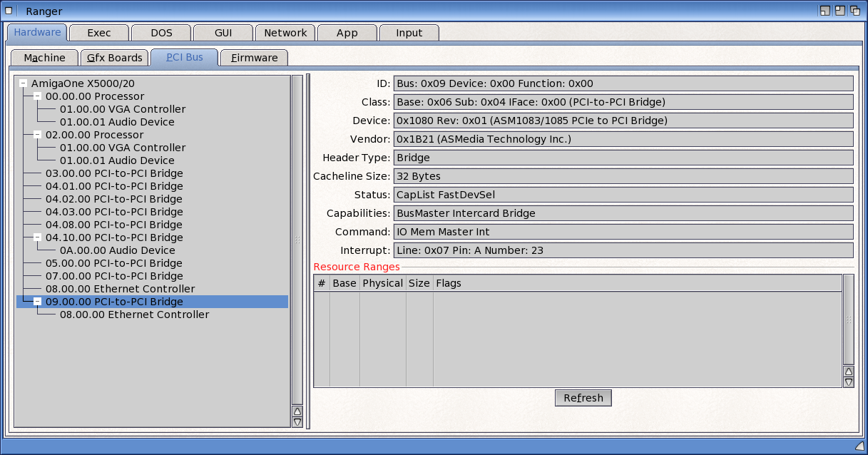The image size is (868, 455).
Task: Click the window resize gadget in bottom corner
Action: pyautogui.click(x=859, y=446)
